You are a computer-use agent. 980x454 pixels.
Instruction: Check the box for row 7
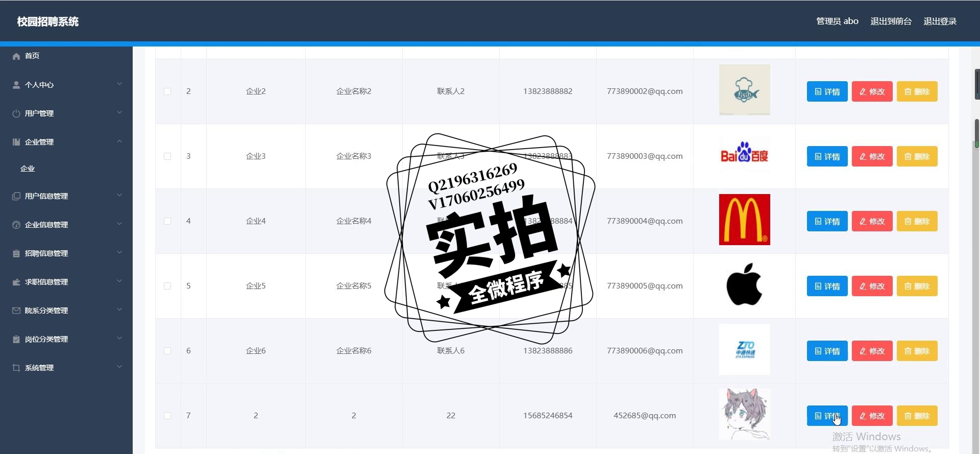[x=167, y=416]
